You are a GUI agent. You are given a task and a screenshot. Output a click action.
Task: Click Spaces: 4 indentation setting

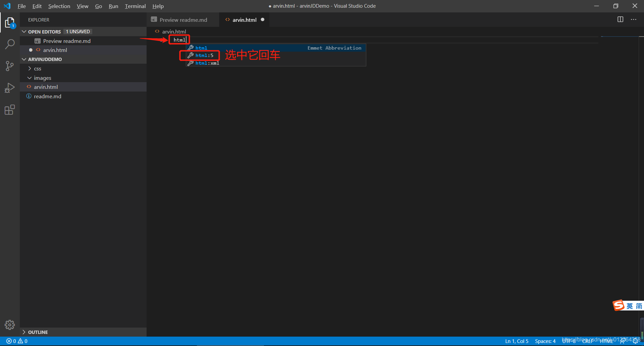545,341
